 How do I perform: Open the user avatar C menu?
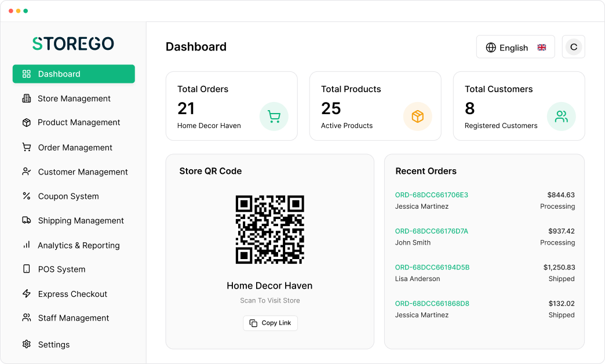pyautogui.click(x=574, y=47)
